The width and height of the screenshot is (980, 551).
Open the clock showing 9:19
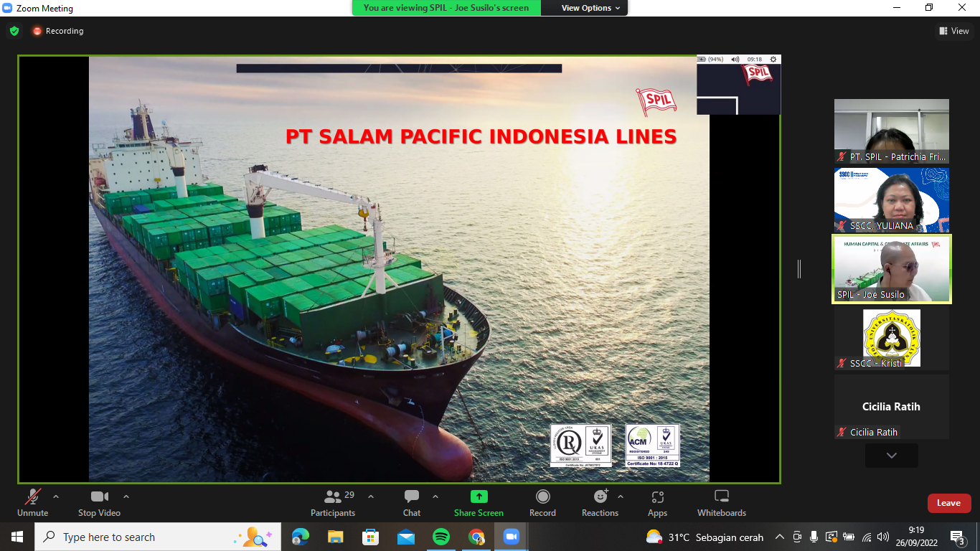click(x=916, y=537)
